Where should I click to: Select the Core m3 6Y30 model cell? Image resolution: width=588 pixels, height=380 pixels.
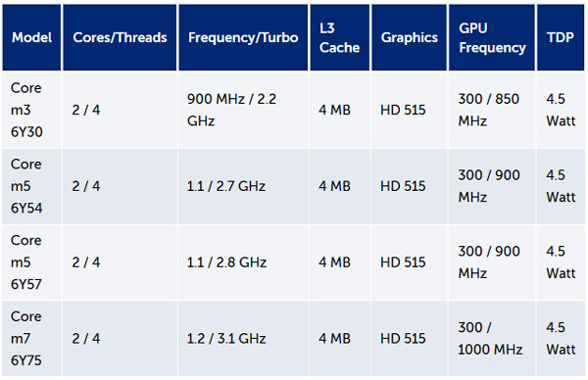31,110
